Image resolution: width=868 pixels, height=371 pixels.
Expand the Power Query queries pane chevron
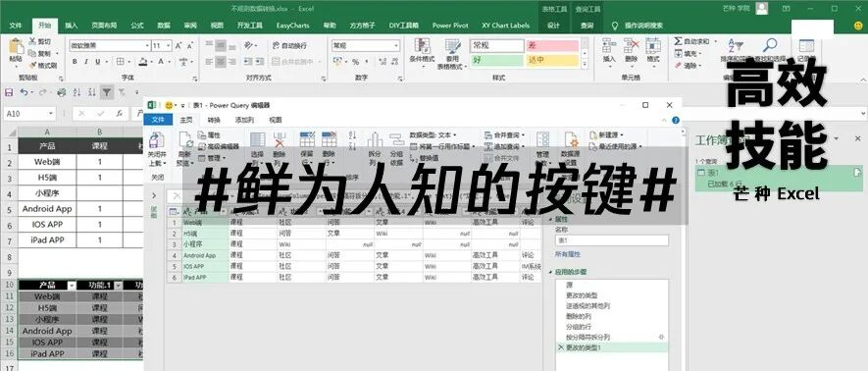[154, 195]
